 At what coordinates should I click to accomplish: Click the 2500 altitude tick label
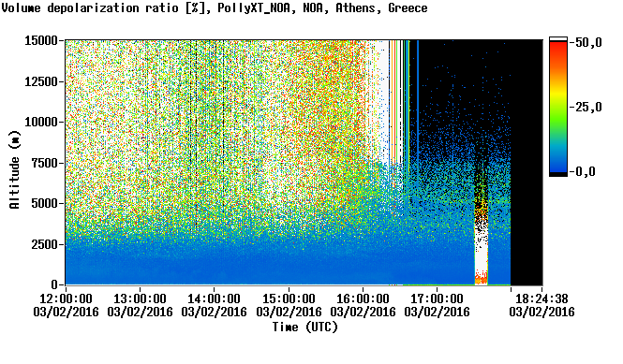[x=45, y=244]
